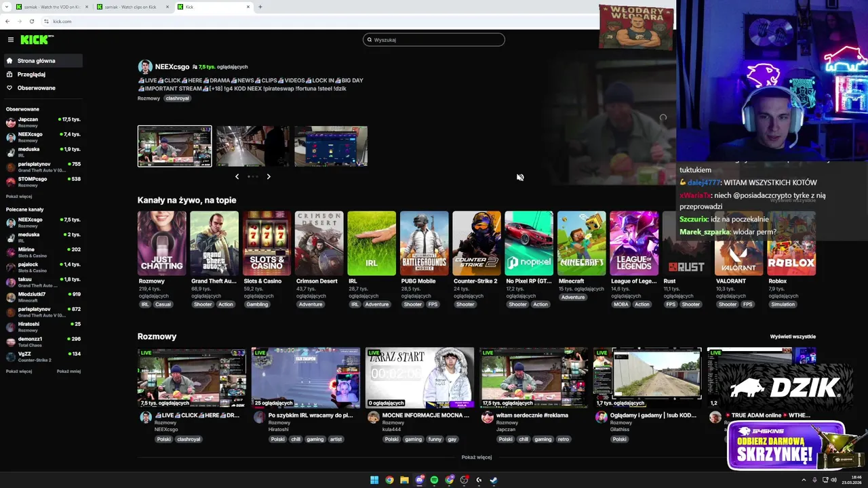This screenshot has height=488, width=868.
Task: Open Discord from the taskbar
Action: pos(420,480)
